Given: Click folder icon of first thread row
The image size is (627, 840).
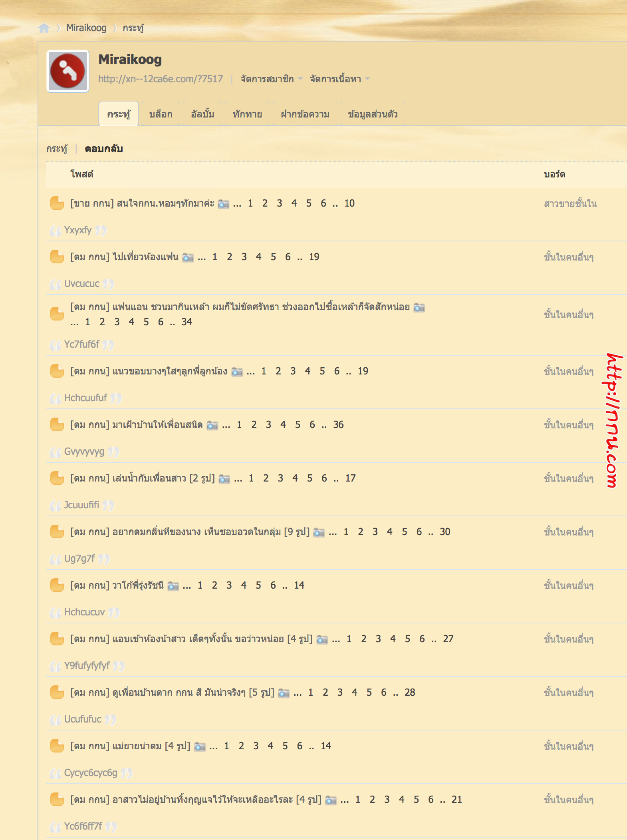Looking at the screenshot, I should click(x=57, y=203).
